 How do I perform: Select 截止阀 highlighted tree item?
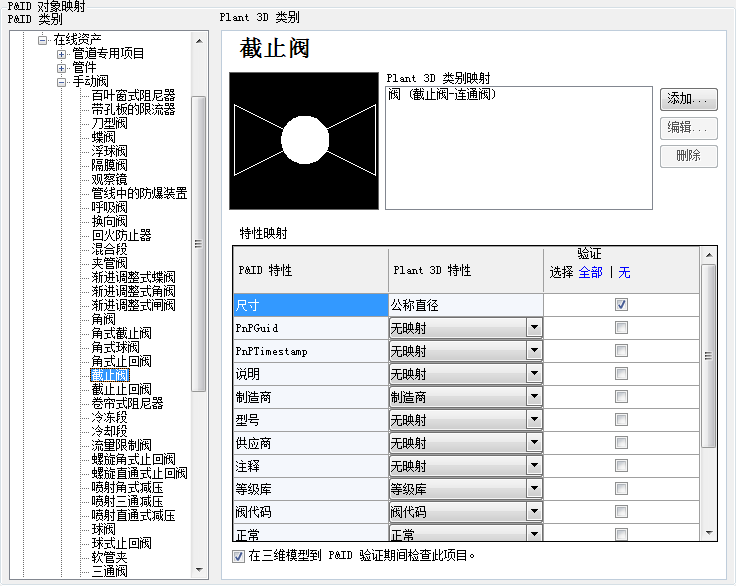(x=109, y=375)
